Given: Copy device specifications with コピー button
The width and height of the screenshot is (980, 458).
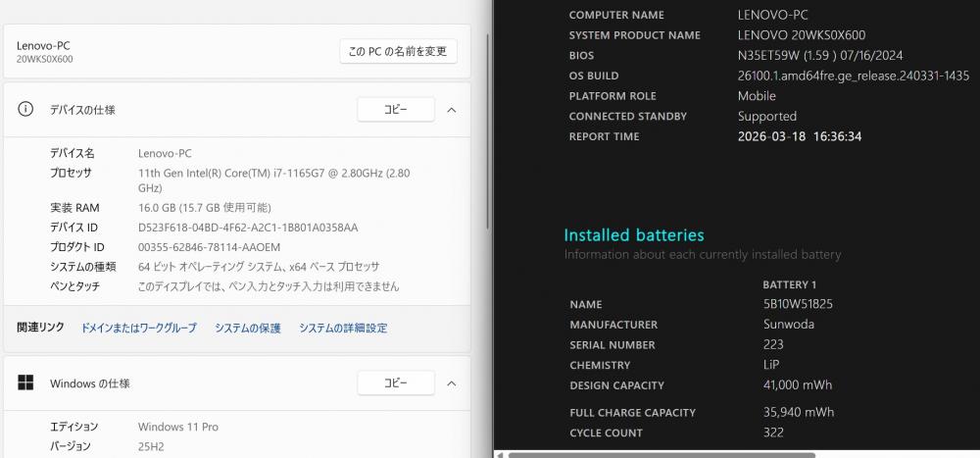Looking at the screenshot, I should point(396,110).
